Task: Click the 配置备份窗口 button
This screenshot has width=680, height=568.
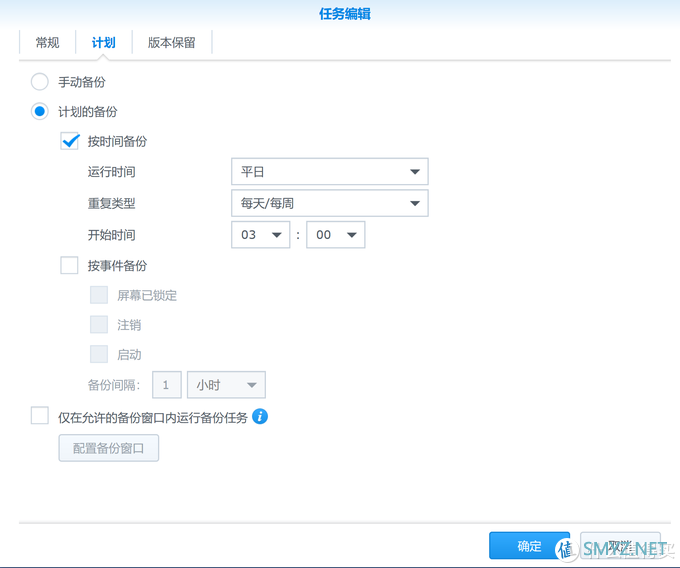Action: tap(109, 448)
